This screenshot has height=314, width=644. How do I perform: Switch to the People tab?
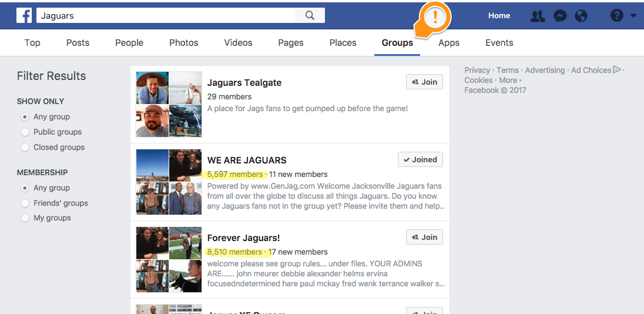tap(129, 43)
